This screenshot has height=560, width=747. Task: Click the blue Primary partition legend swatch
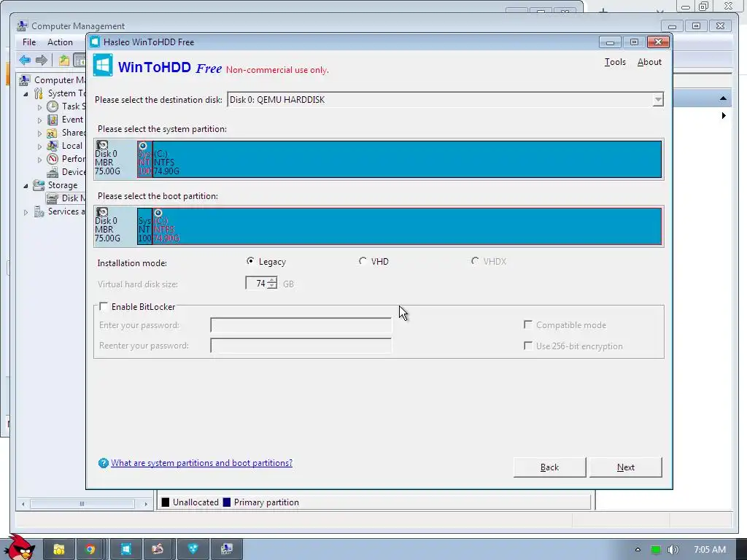coord(227,502)
